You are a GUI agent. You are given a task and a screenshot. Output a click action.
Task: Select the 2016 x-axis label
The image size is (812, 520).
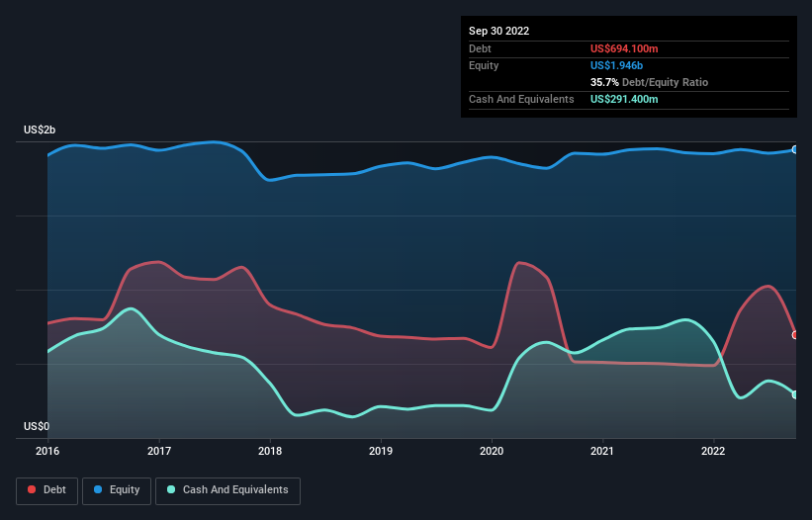[47, 451]
